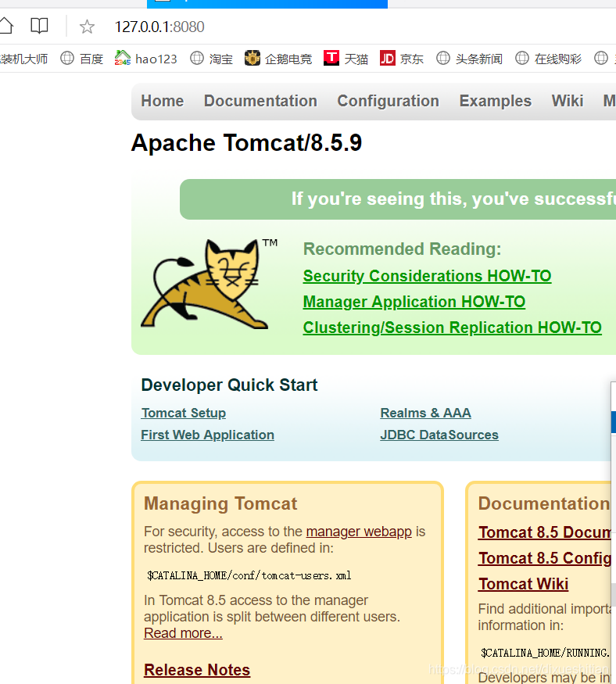The width and height of the screenshot is (616, 684).
Task: Open the Configuration nav item
Action: (388, 101)
